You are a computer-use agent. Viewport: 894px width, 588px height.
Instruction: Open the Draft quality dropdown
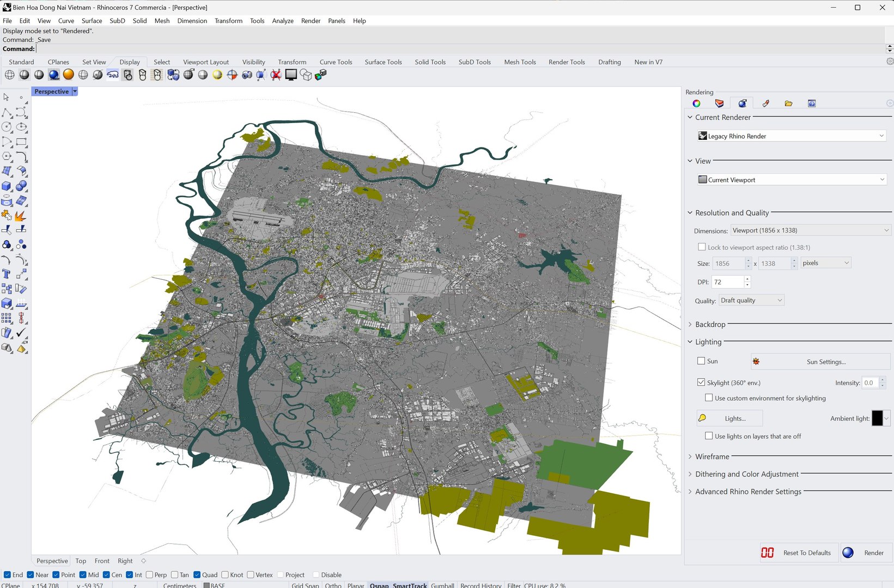coord(751,301)
